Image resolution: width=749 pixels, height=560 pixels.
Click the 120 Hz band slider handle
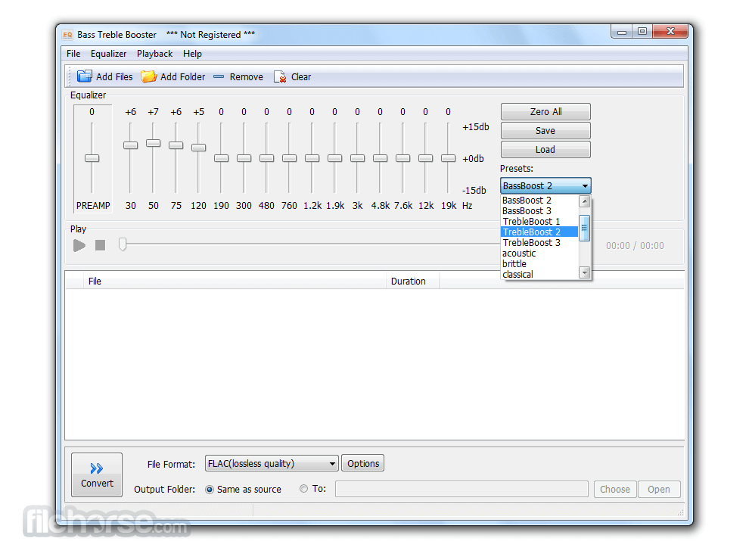199,147
